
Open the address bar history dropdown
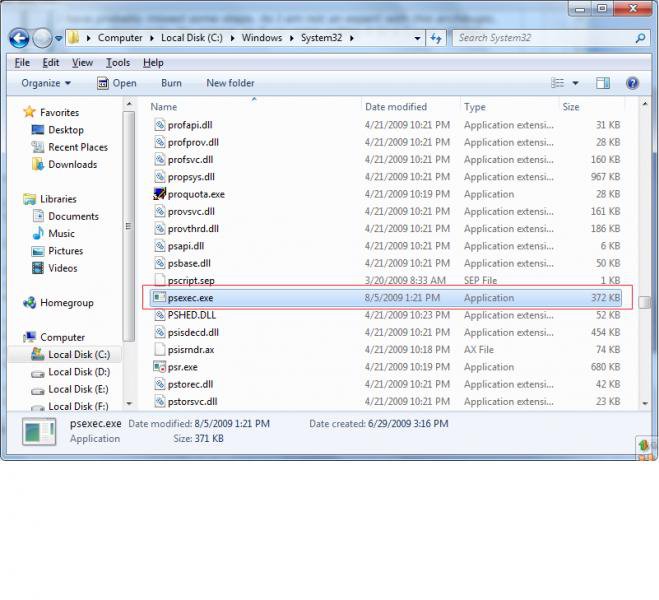point(417,38)
